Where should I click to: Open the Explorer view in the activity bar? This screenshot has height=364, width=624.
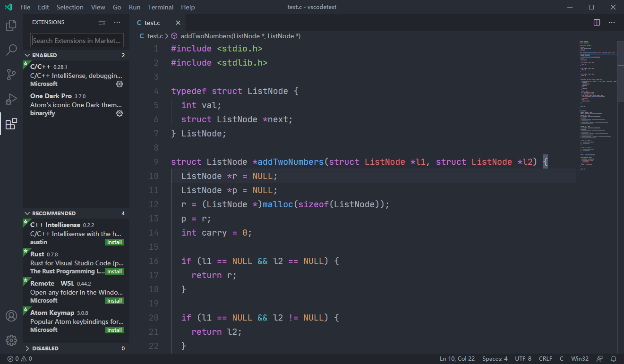11,25
